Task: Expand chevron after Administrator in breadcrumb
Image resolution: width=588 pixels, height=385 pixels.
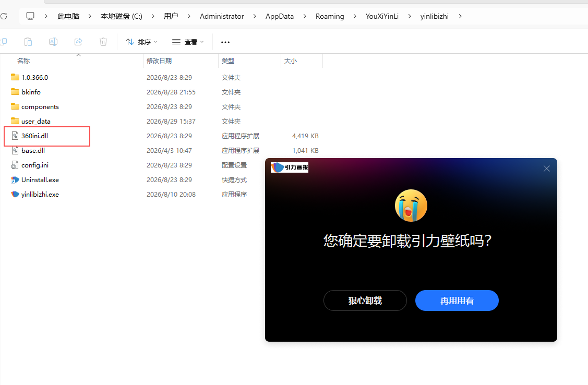Action: 255,16
